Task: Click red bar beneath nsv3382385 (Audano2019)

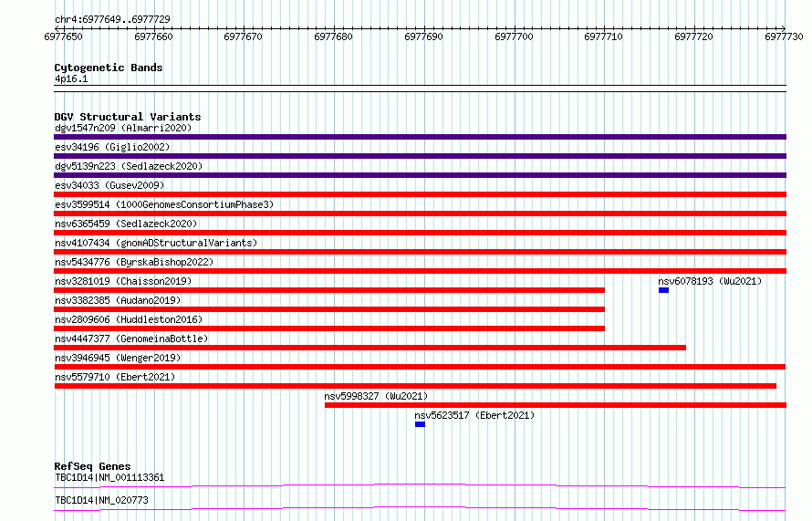Action: click(329, 309)
